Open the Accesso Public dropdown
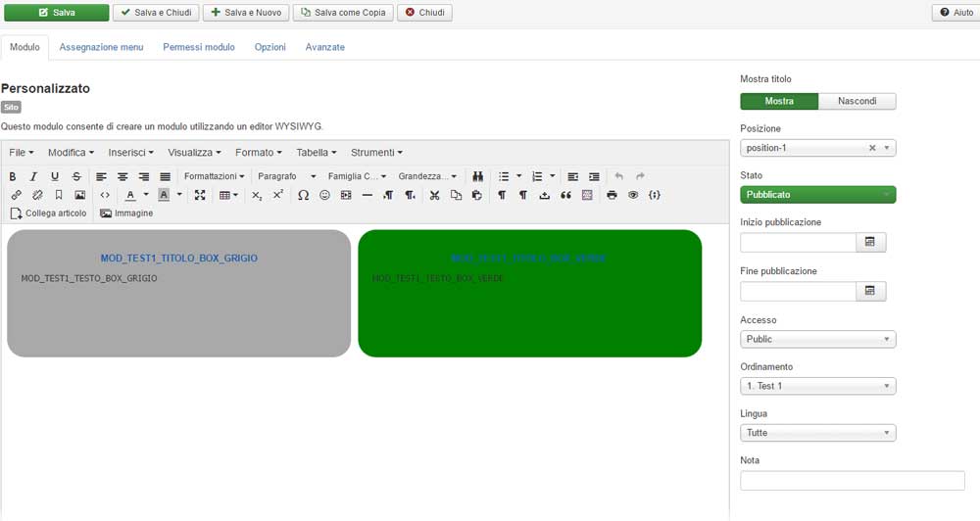Screen dimensions: 980x521 [x=817, y=339]
